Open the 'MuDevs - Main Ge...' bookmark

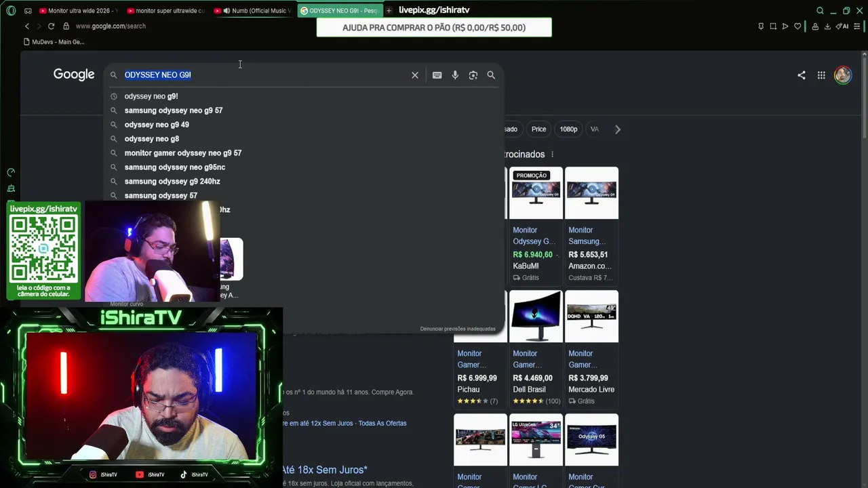coord(54,42)
